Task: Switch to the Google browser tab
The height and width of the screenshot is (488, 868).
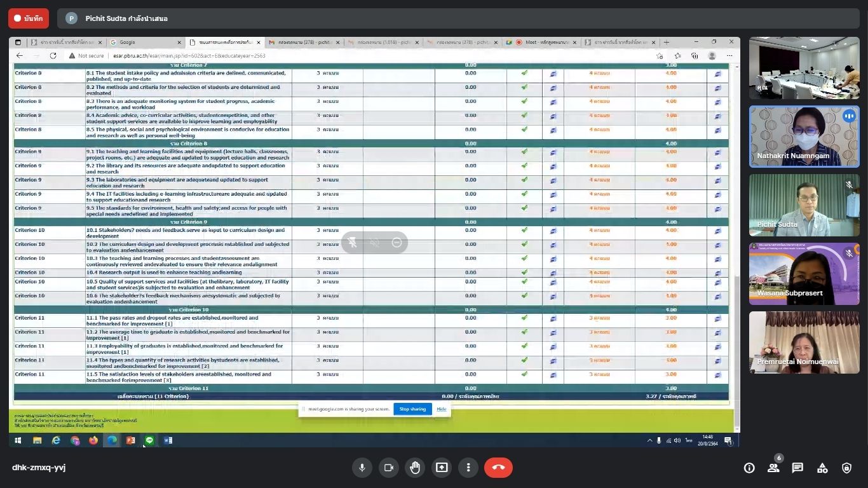Action: pyautogui.click(x=143, y=43)
